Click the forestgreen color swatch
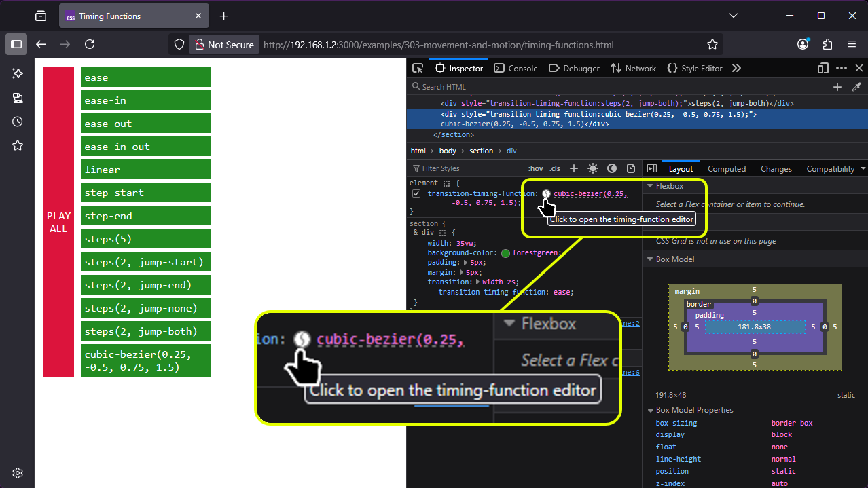 (x=505, y=253)
